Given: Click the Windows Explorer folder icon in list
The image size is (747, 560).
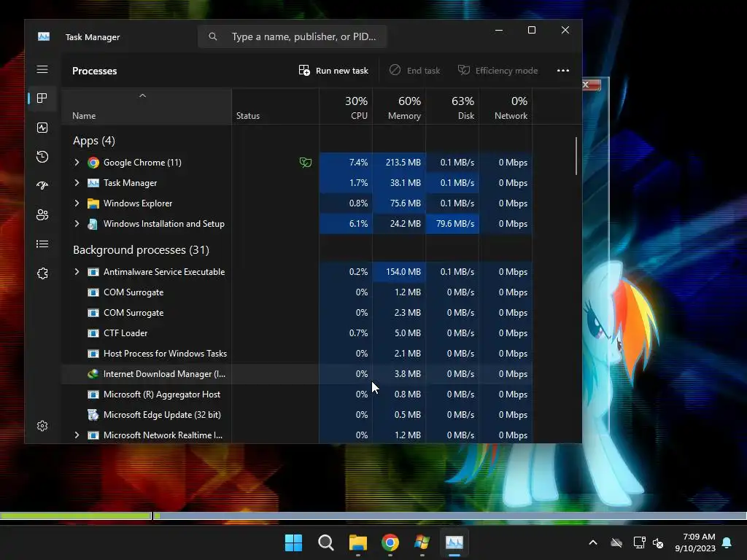Looking at the screenshot, I should pyautogui.click(x=93, y=203).
